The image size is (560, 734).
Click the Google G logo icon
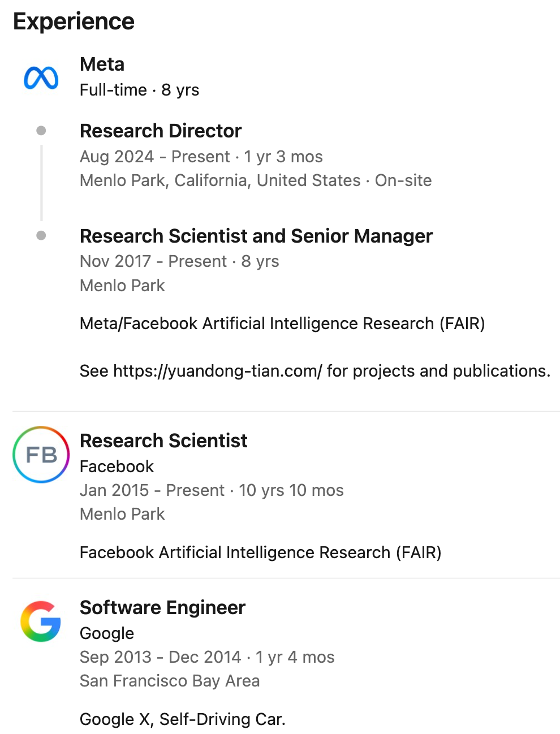[41, 621]
